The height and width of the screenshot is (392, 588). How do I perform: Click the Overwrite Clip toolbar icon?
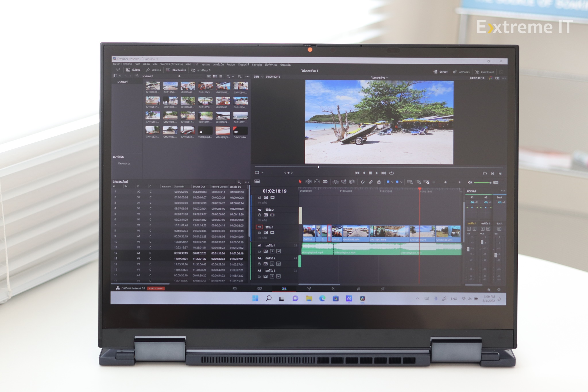pos(344,182)
